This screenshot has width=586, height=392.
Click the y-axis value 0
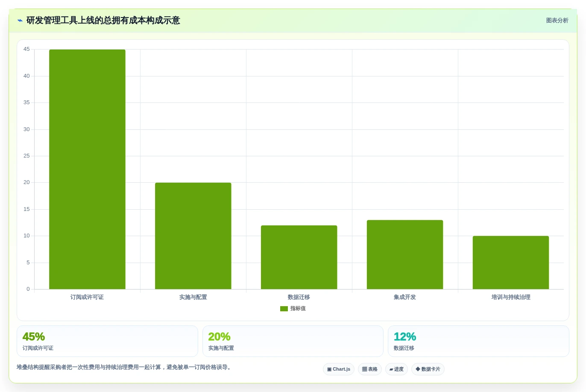pos(28,289)
